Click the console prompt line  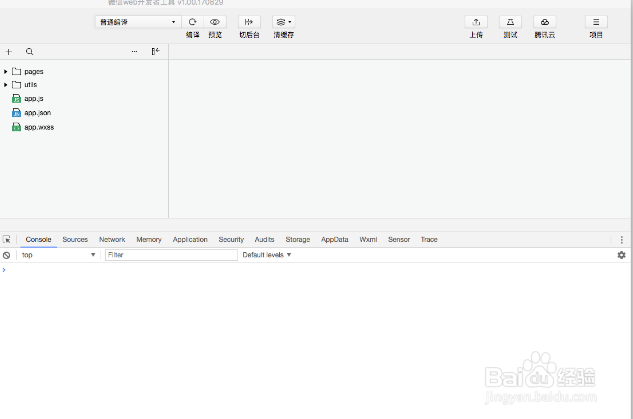[316, 270]
